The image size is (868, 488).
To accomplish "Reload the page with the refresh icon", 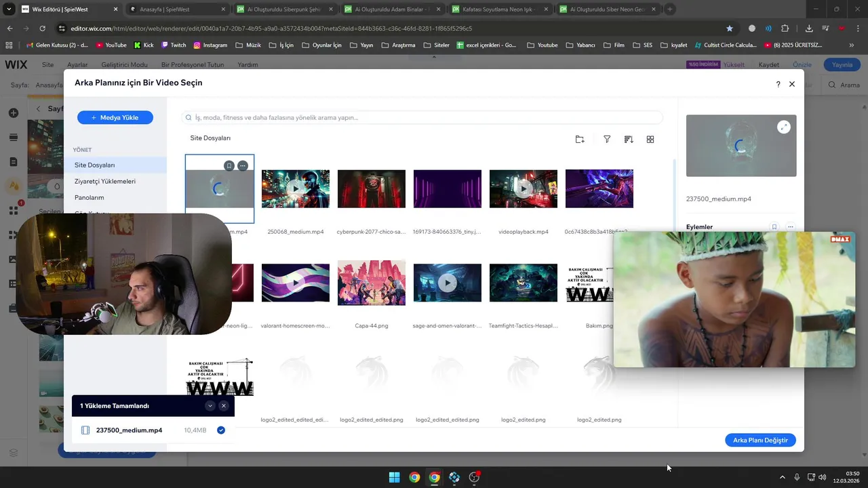I will (x=42, y=28).
